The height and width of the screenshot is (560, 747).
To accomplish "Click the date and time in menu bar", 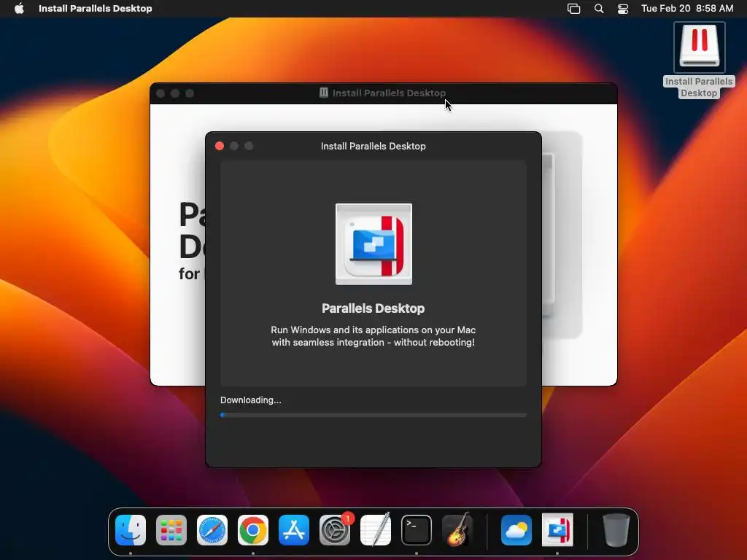I will [687, 9].
